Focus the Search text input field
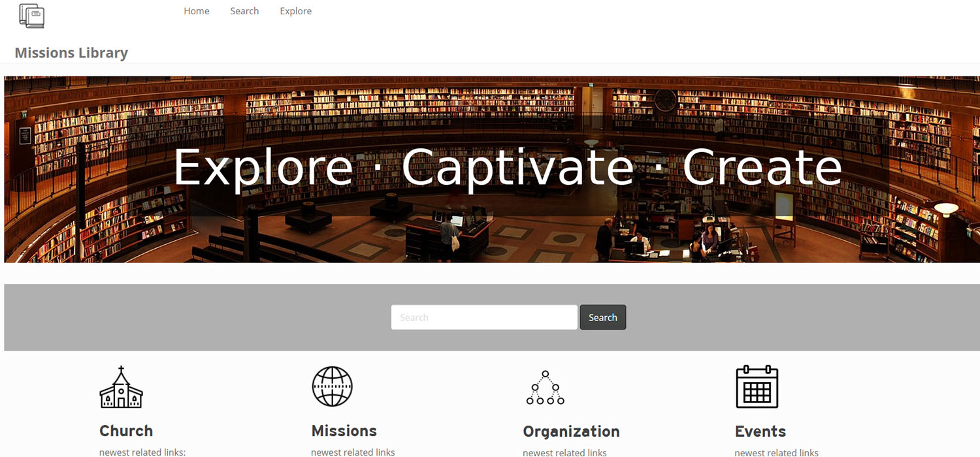This screenshot has width=980, height=457. coord(484,317)
